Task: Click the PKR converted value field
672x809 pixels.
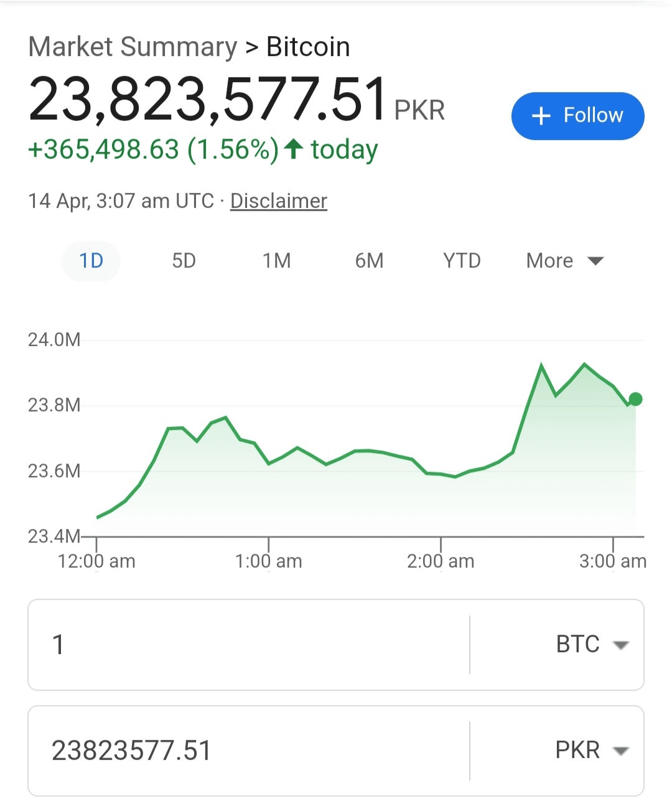Action: pyautogui.click(x=249, y=751)
